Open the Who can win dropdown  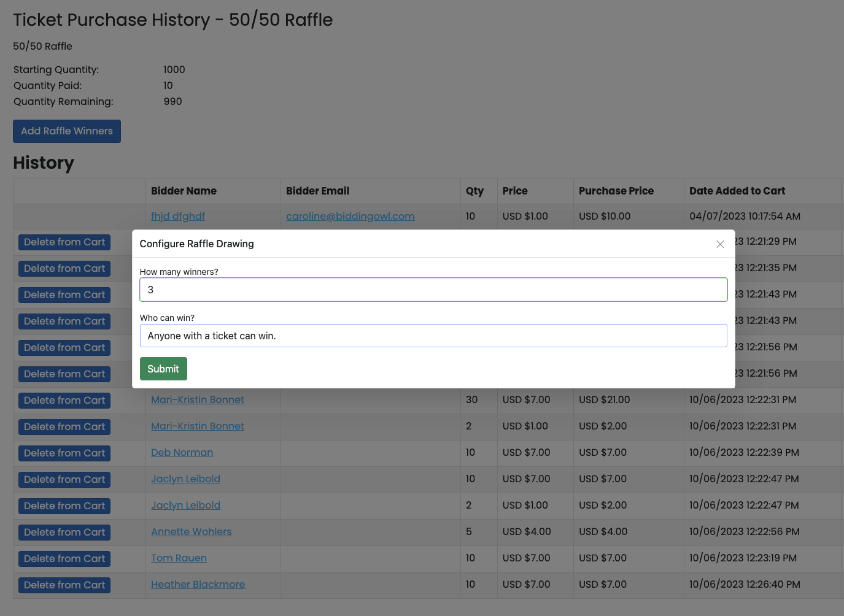pos(433,336)
